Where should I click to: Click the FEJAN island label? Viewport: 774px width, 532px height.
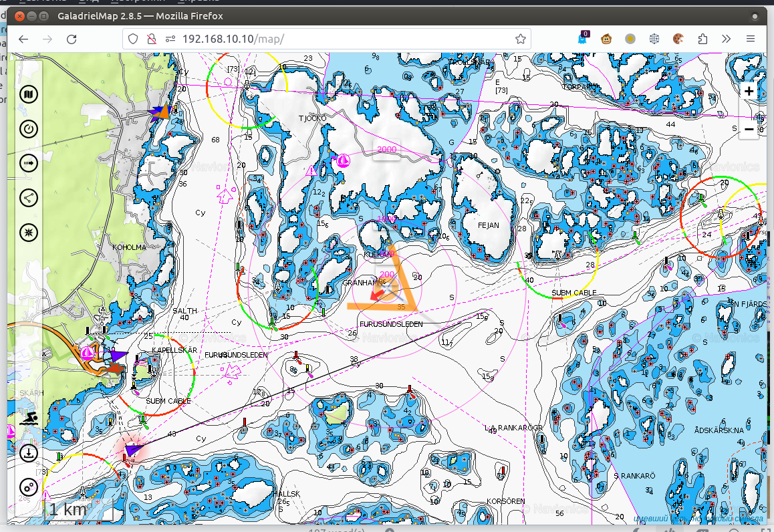[x=488, y=225]
